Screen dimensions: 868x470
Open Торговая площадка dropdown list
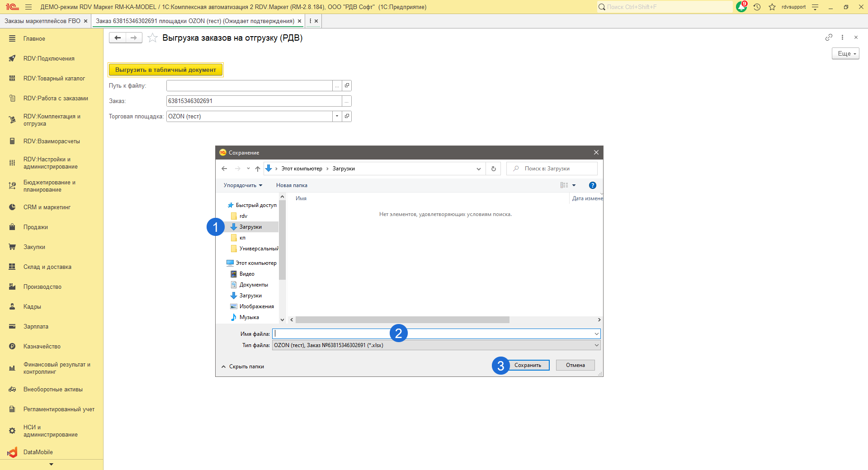click(x=337, y=117)
